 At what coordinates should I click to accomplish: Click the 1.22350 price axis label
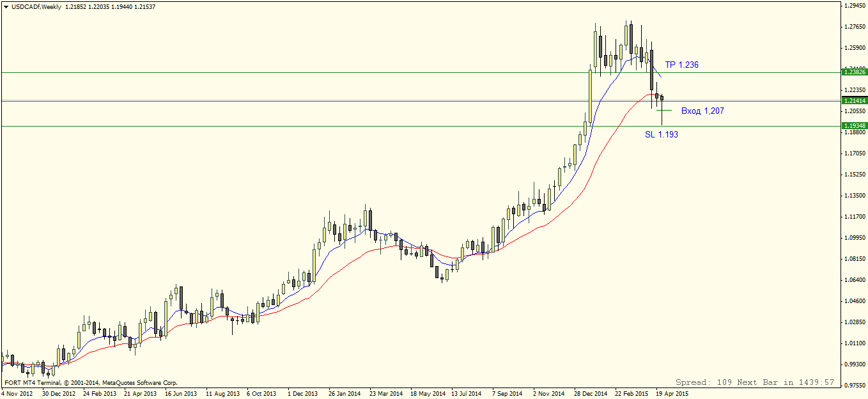coord(856,90)
